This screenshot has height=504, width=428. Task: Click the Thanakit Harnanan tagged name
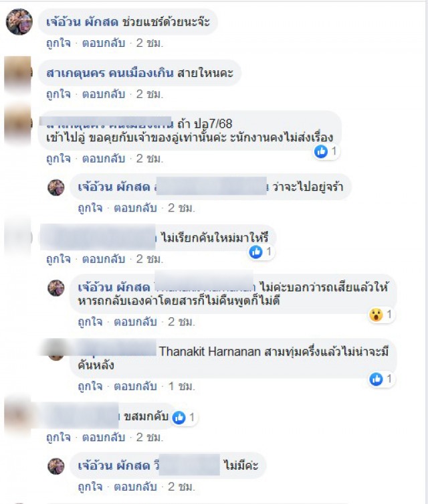tap(210, 351)
